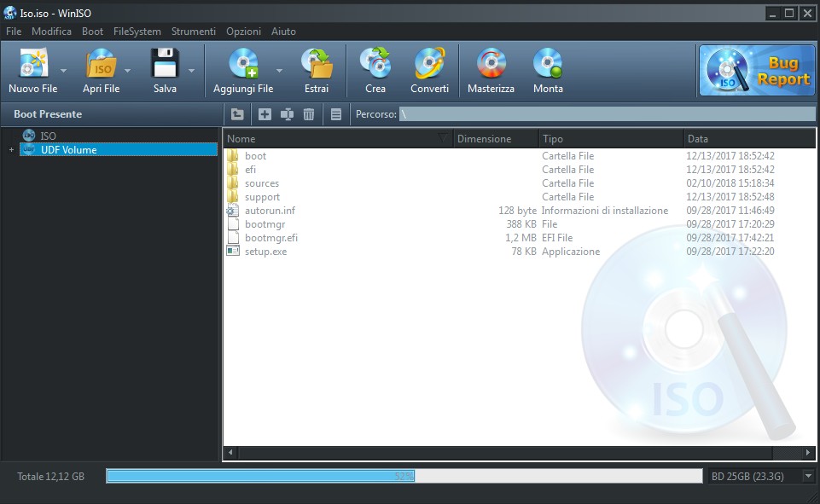Click the Monta mount icon

(548, 63)
